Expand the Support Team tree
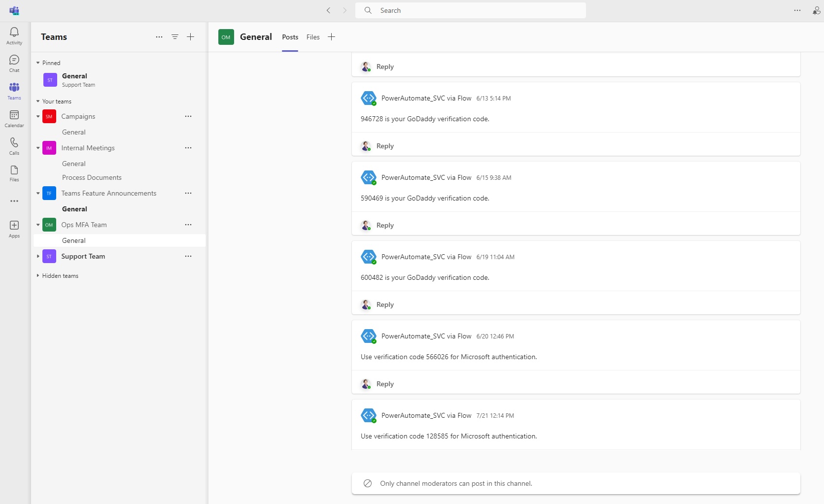The width and height of the screenshot is (824, 504). 38,256
